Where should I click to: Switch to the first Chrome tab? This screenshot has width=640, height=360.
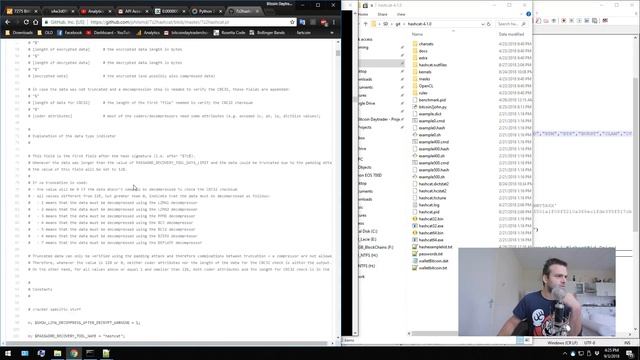pos(21,11)
